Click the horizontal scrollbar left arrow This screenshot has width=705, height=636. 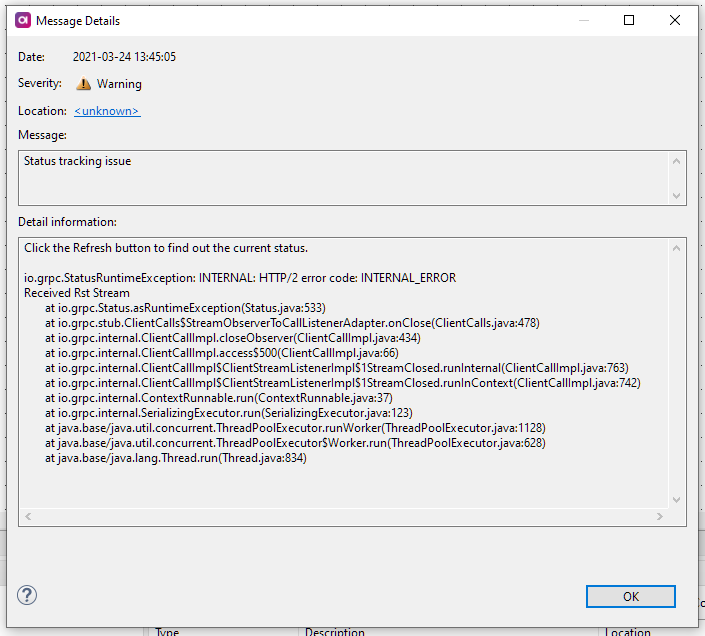click(x=28, y=517)
